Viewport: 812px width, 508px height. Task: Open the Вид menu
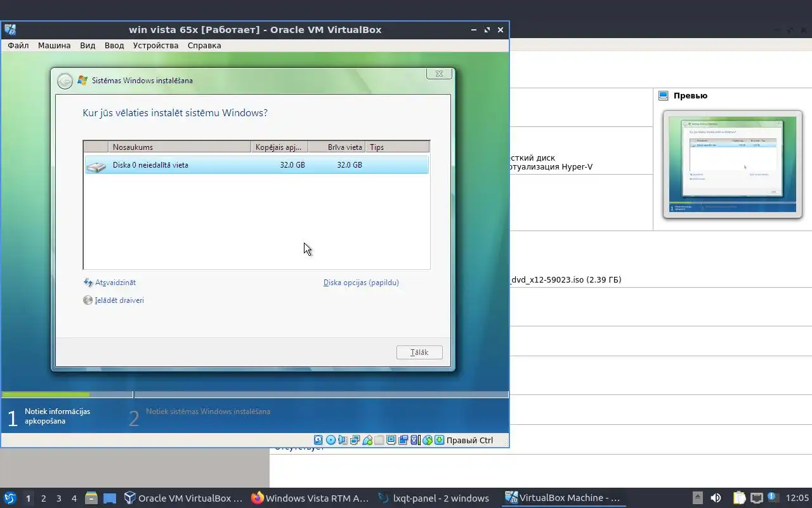coord(88,45)
